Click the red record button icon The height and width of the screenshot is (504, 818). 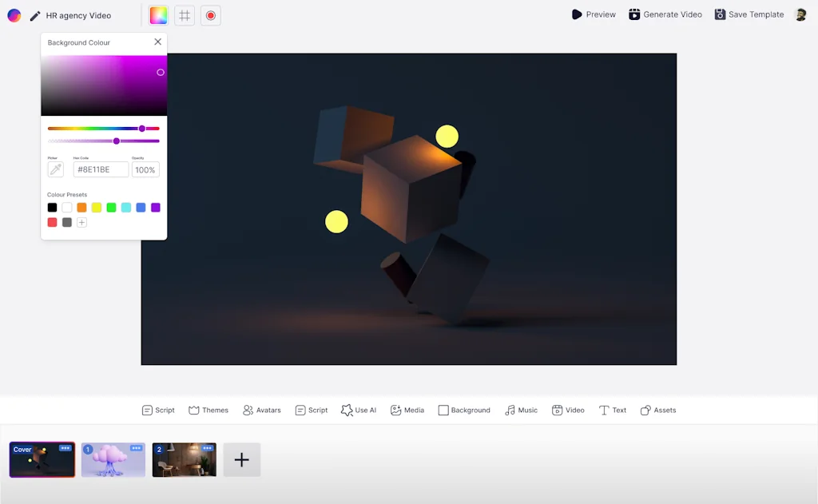[x=210, y=15]
